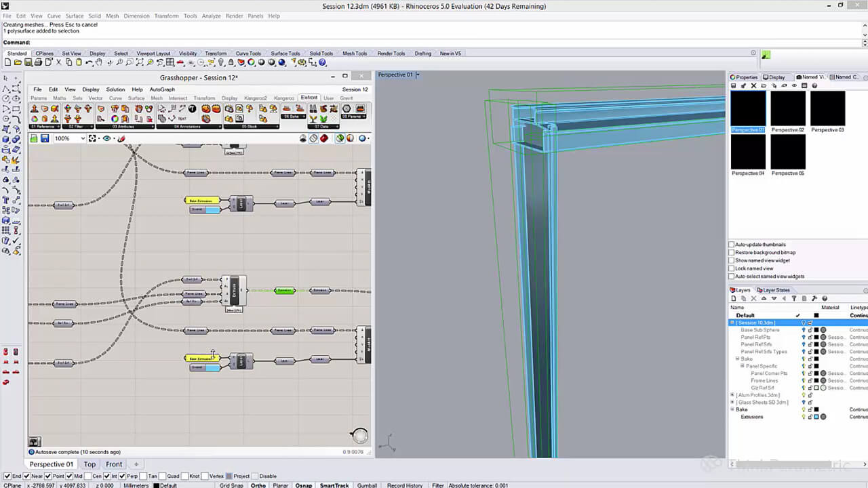Click the Grasshopper canvas save icon

(44, 138)
